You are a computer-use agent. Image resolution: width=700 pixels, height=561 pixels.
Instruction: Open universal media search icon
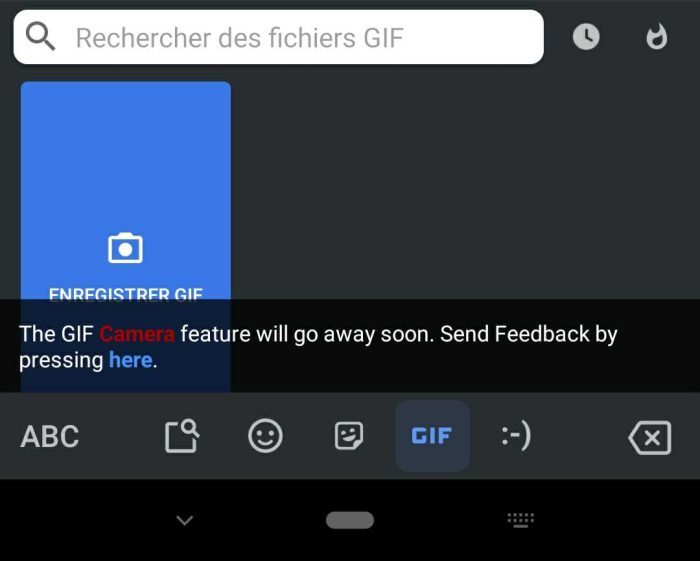click(x=182, y=436)
